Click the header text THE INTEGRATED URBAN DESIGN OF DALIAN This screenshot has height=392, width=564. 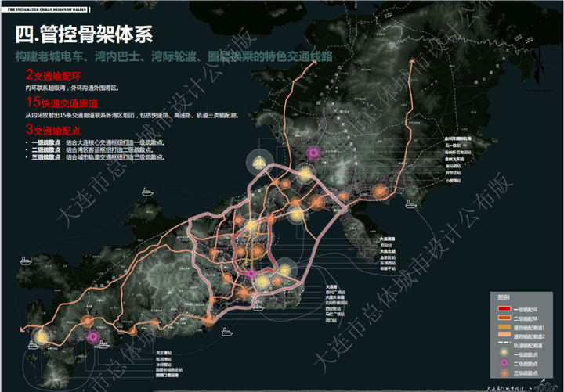47,9
